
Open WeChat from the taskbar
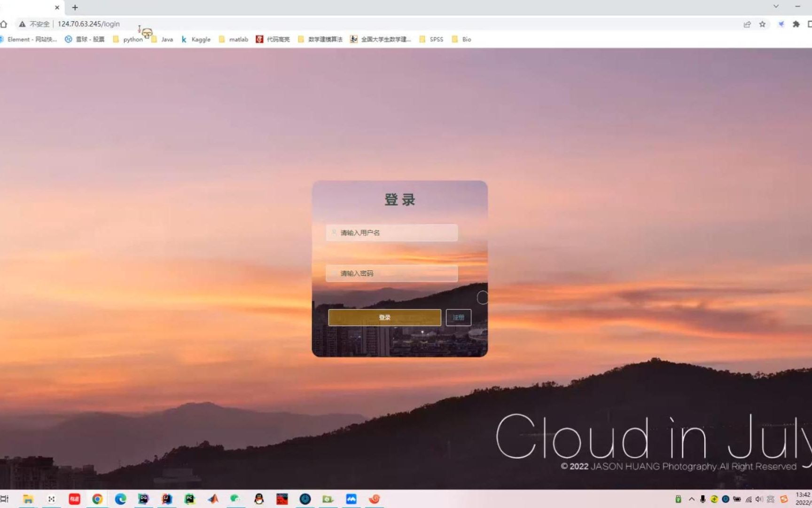[x=235, y=499]
